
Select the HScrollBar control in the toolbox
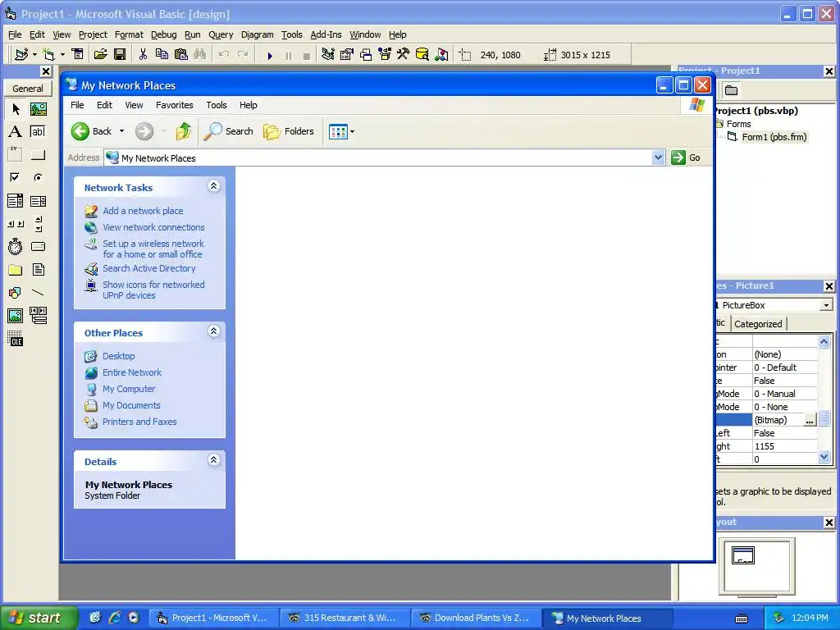[x=16, y=224]
